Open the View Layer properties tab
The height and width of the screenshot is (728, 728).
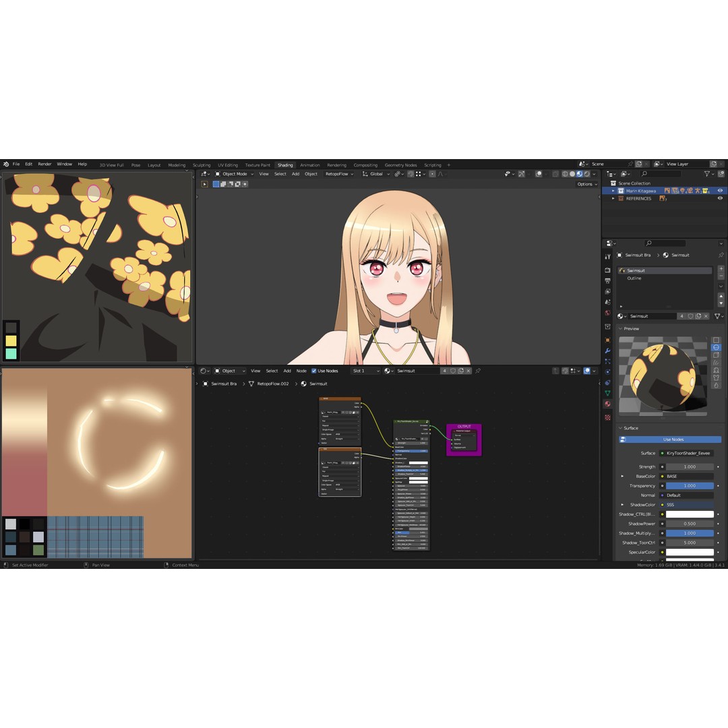click(608, 292)
